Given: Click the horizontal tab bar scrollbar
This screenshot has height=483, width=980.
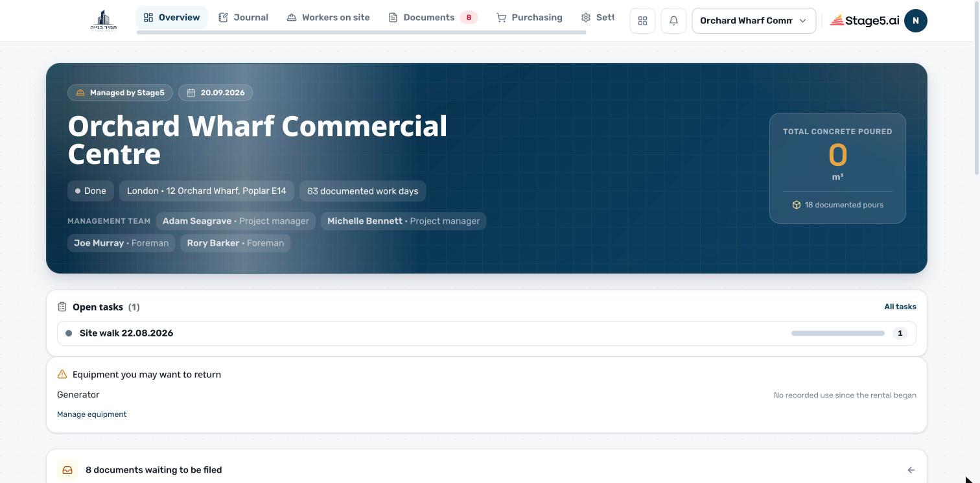Looking at the screenshot, I should pos(362,32).
